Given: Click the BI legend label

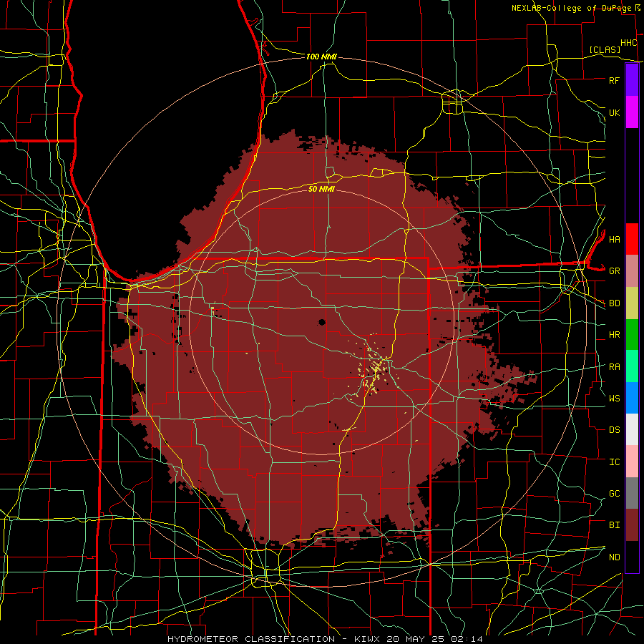Looking at the screenshot, I should pos(614,525).
